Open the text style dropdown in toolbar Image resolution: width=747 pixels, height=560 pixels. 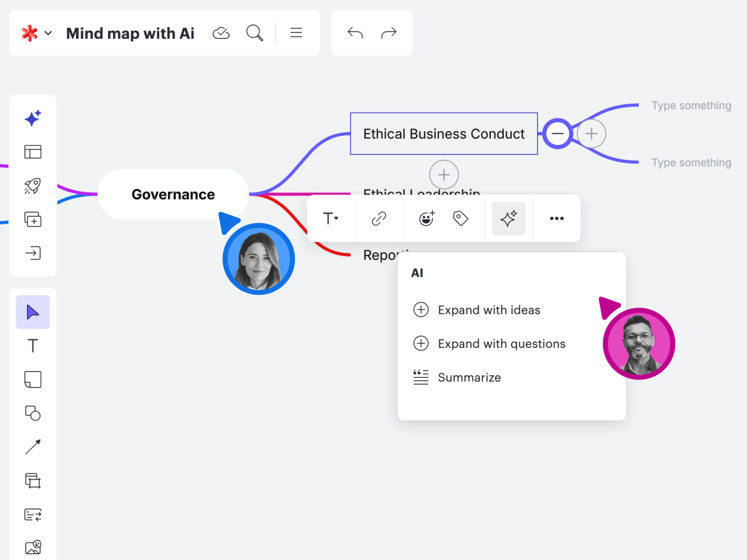[331, 218]
